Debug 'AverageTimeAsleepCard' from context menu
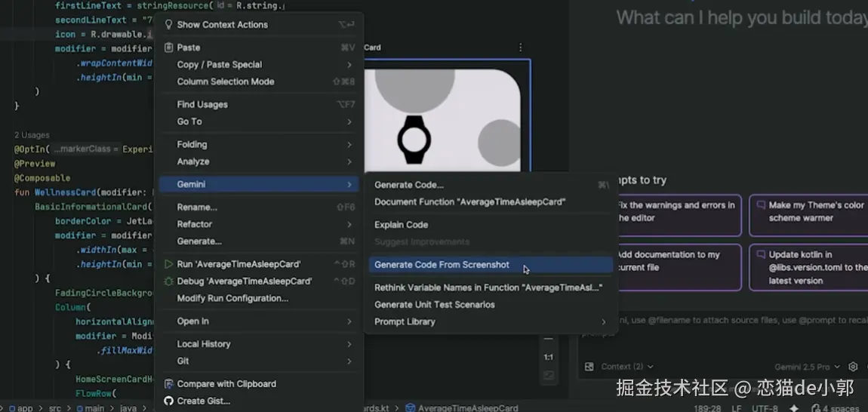The height and width of the screenshot is (412, 868). click(259, 281)
